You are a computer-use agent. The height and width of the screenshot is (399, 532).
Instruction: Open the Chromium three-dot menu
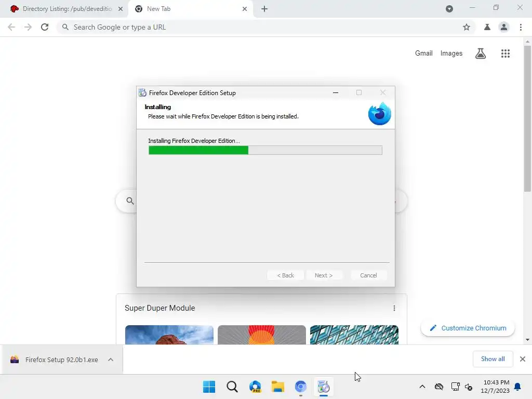click(521, 27)
